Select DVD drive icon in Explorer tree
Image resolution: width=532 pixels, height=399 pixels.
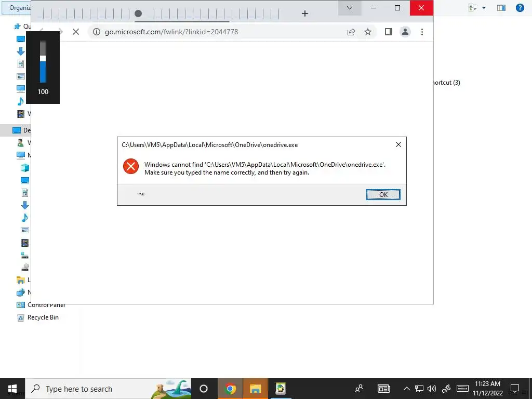pyautogui.click(x=25, y=268)
